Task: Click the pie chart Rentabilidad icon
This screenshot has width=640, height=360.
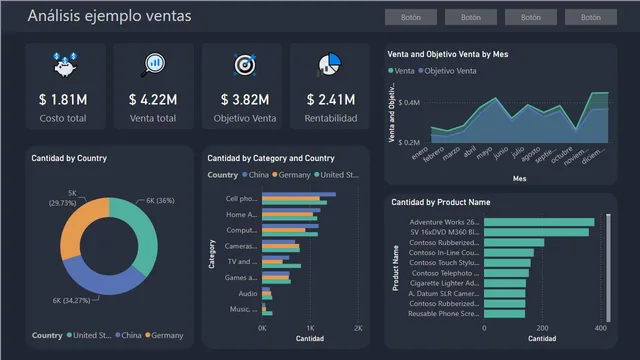Action: click(x=329, y=64)
